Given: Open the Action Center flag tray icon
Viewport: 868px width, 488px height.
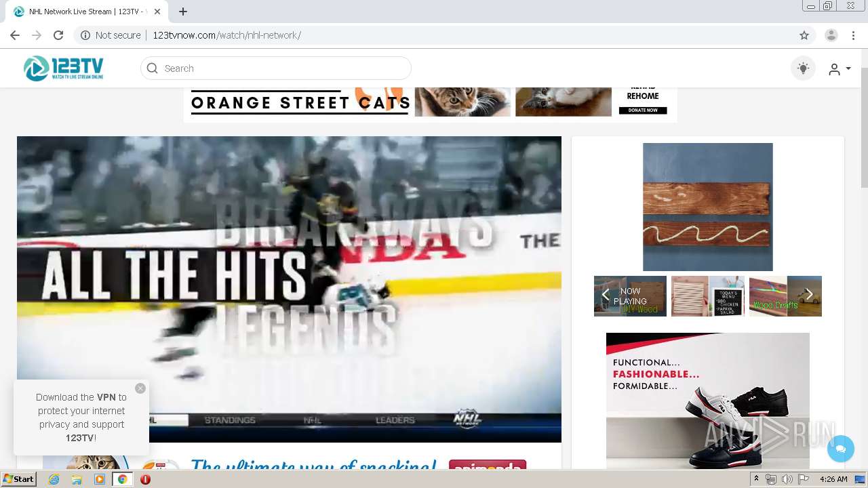Looking at the screenshot, I should (x=804, y=479).
